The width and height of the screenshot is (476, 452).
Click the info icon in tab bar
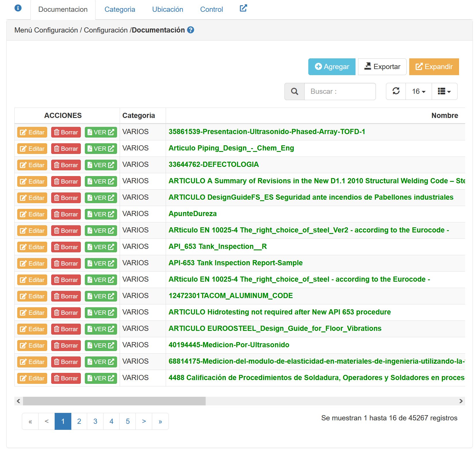[x=18, y=8]
